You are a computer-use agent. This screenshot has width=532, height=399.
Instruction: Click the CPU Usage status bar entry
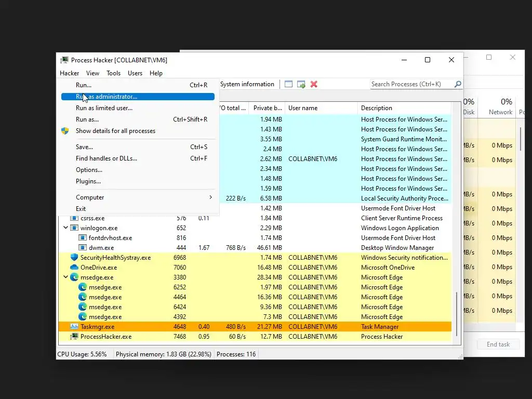[82, 354]
